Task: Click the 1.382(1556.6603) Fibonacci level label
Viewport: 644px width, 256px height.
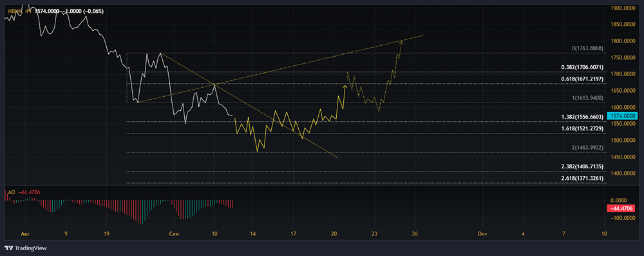Action: [x=582, y=117]
